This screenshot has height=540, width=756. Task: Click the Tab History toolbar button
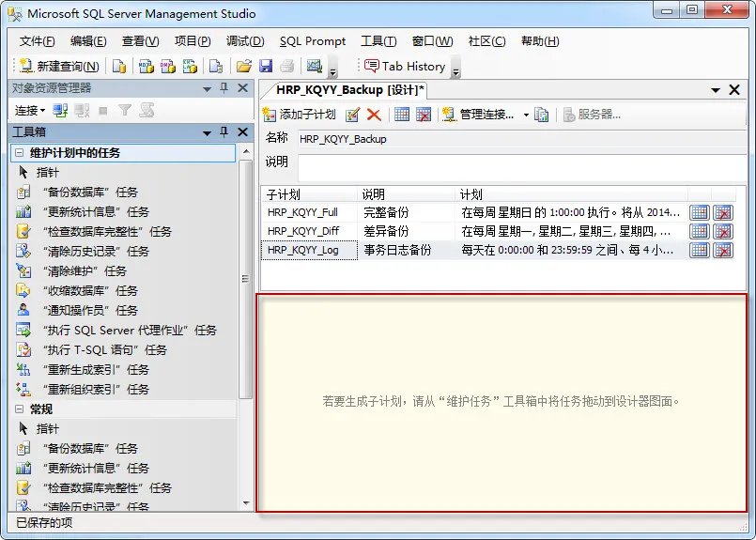click(x=405, y=66)
